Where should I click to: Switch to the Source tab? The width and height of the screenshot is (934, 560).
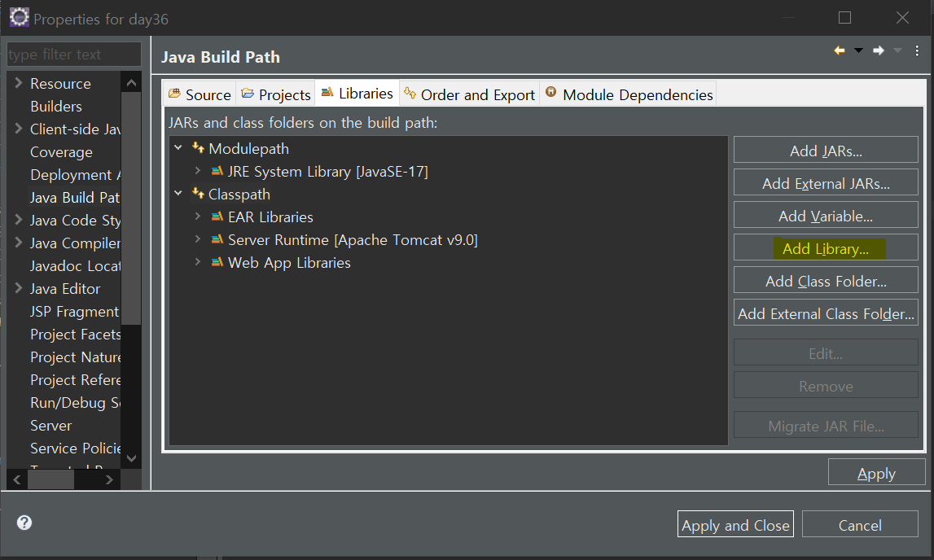click(200, 94)
